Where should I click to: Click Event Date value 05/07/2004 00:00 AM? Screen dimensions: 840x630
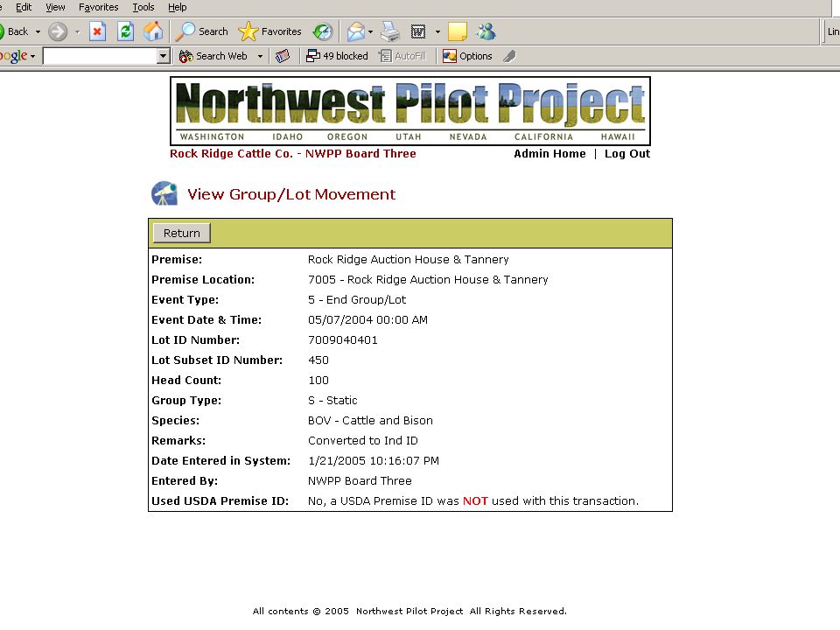pyautogui.click(x=367, y=320)
